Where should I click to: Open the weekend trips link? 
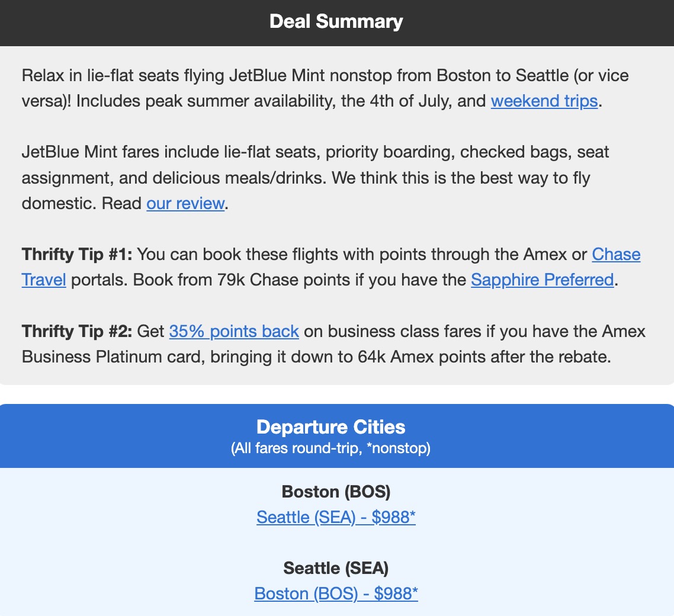(x=544, y=101)
